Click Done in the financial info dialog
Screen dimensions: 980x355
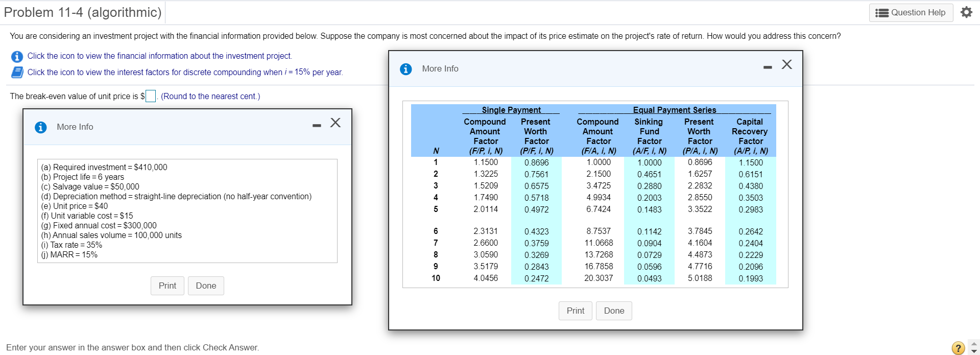206,286
